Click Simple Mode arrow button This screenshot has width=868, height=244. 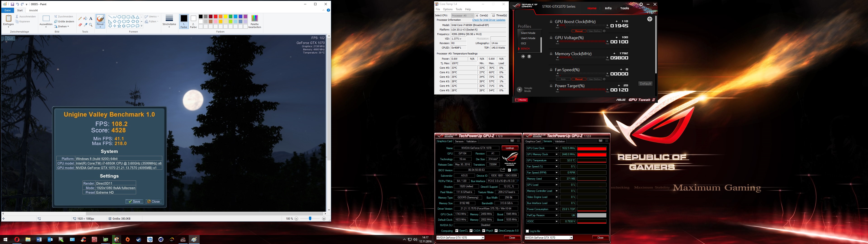point(519,90)
